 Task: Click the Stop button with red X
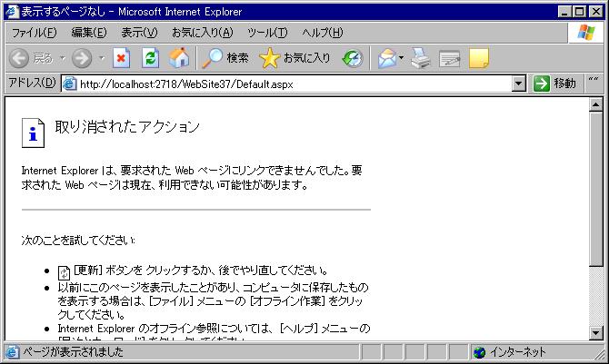[121, 58]
